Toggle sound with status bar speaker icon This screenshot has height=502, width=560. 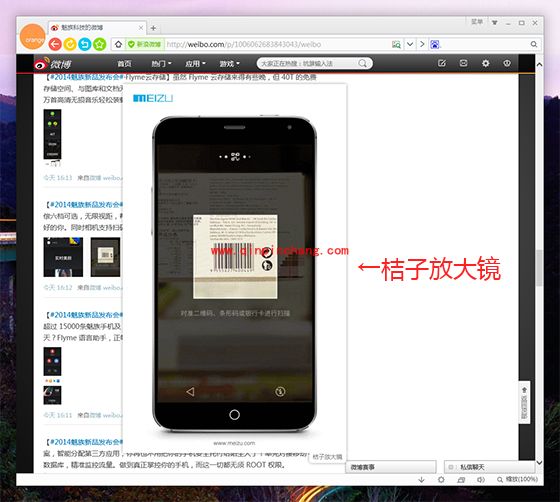481,480
